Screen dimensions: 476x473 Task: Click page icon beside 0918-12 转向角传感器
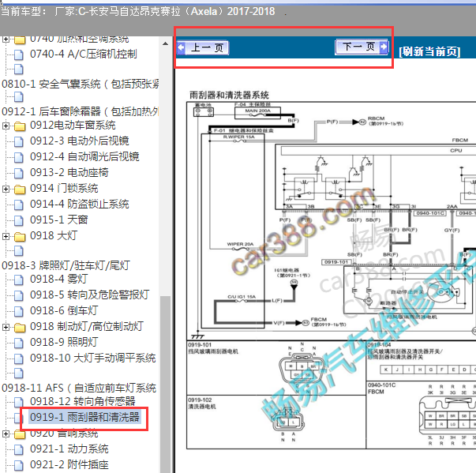click(19, 402)
